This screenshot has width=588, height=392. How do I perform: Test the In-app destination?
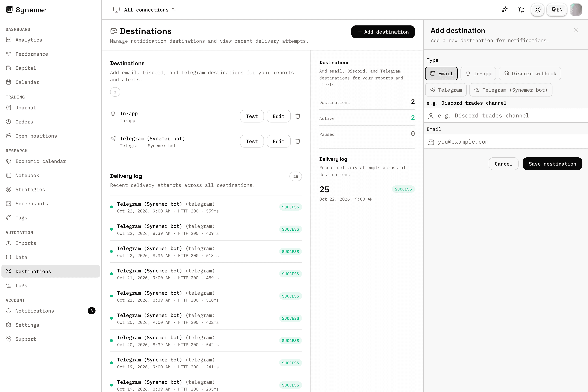point(252,116)
